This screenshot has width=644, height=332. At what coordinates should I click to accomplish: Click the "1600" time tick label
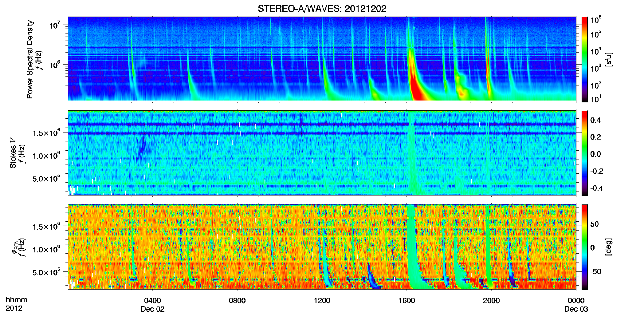(x=407, y=300)
